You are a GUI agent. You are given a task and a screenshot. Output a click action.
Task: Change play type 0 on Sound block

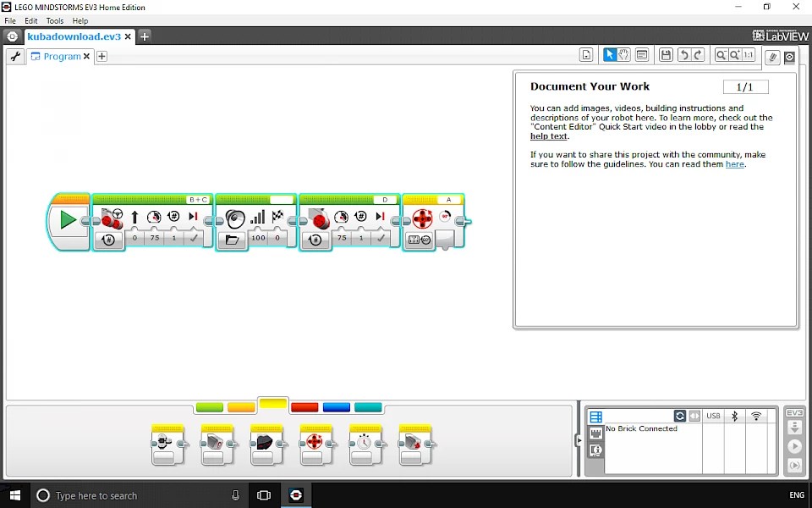click(277, 238)
